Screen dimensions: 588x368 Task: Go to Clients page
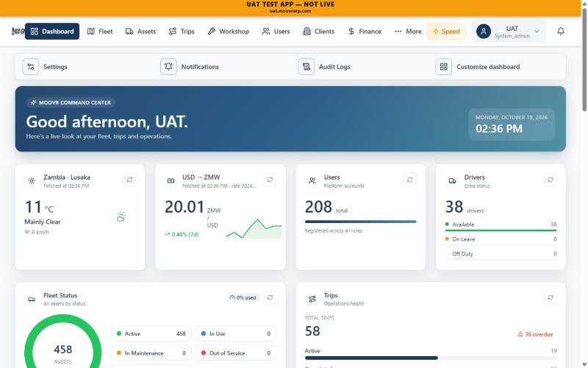pos(318,31)
